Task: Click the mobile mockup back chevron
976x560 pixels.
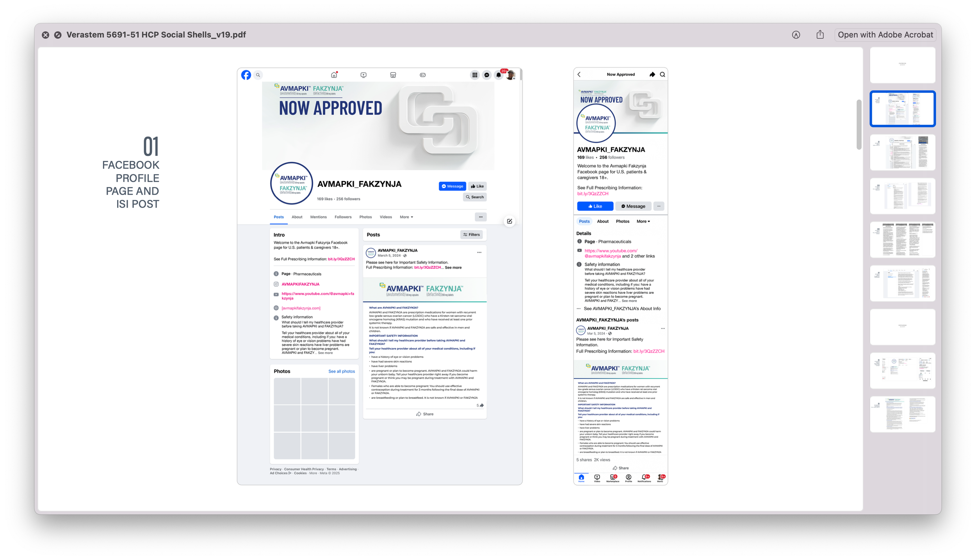Action: coord(579,75)
